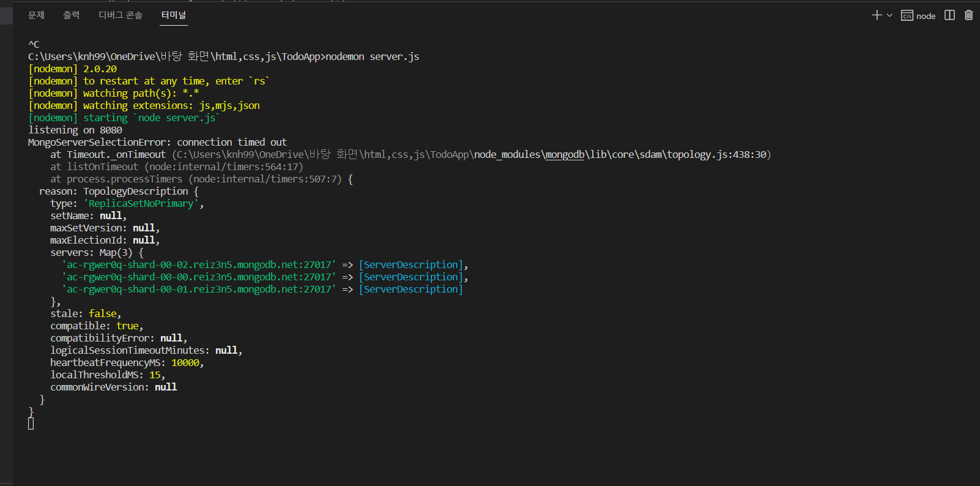
Task: Click '[nodemon] watching extensions: js,mjs,json' line
Action: coord(144,105)
